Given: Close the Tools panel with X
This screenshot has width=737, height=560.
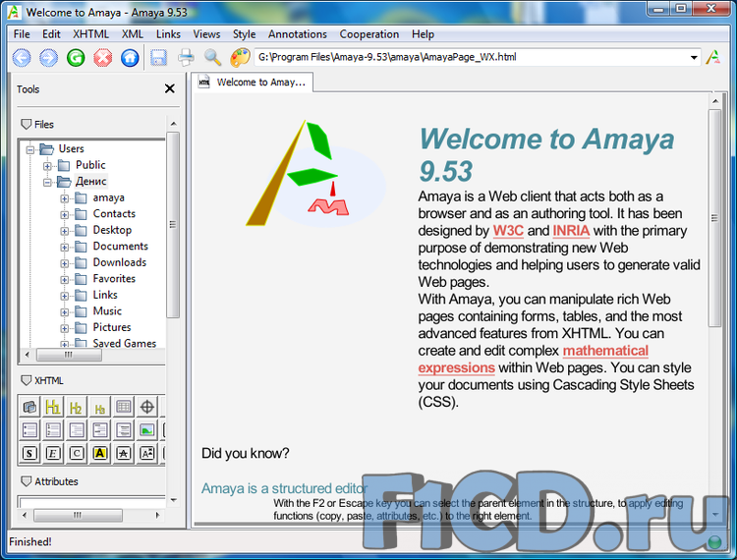Looking at the screenshot, I should 170,88.
